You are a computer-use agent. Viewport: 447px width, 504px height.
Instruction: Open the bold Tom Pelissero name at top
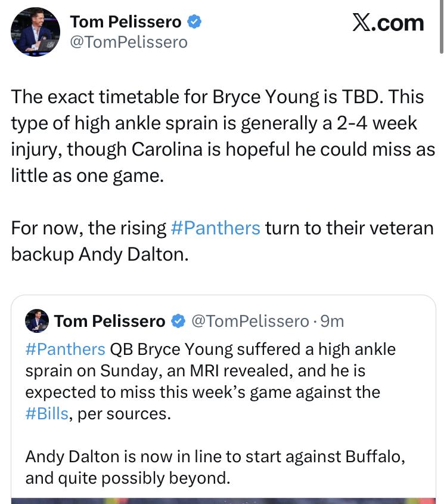tap(126, 22)
